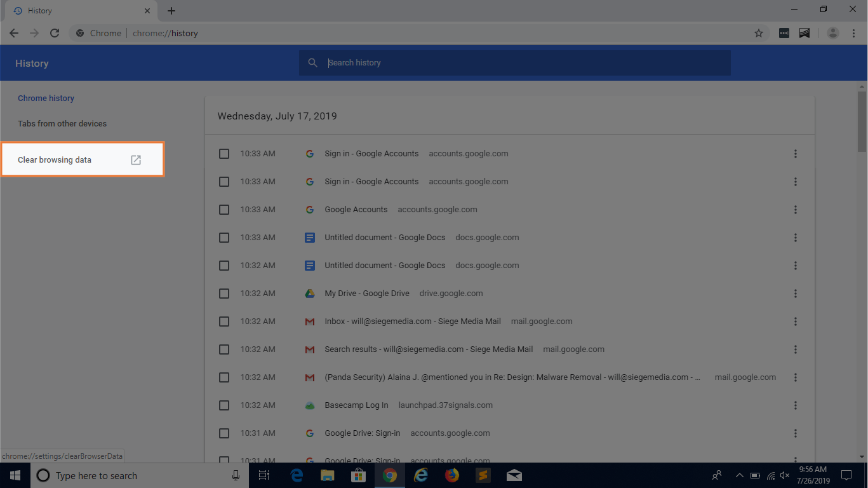The height and width of the screenshot is (488, 868).
Task: Open My Drive - Google Drive link
Action: coord(367,294)
